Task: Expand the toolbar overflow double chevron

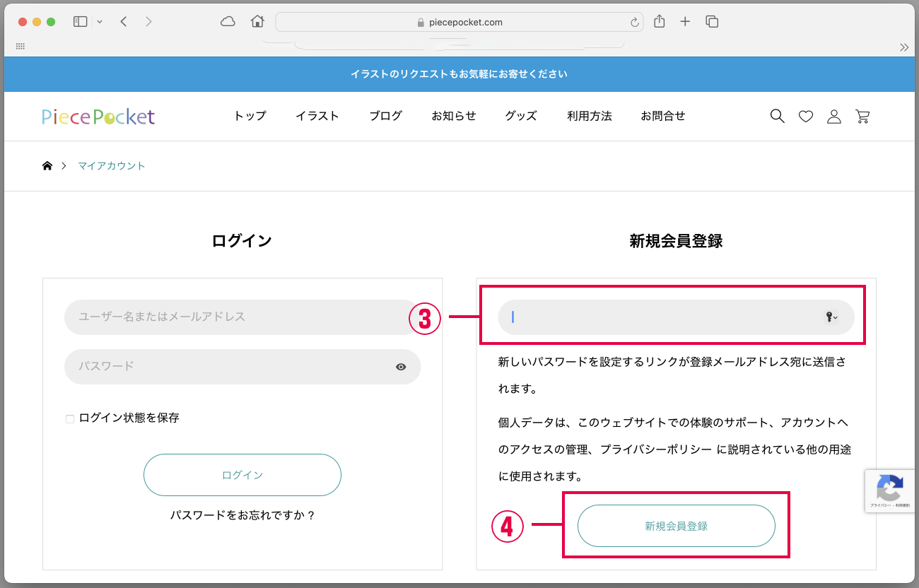Action: point(903,47)
